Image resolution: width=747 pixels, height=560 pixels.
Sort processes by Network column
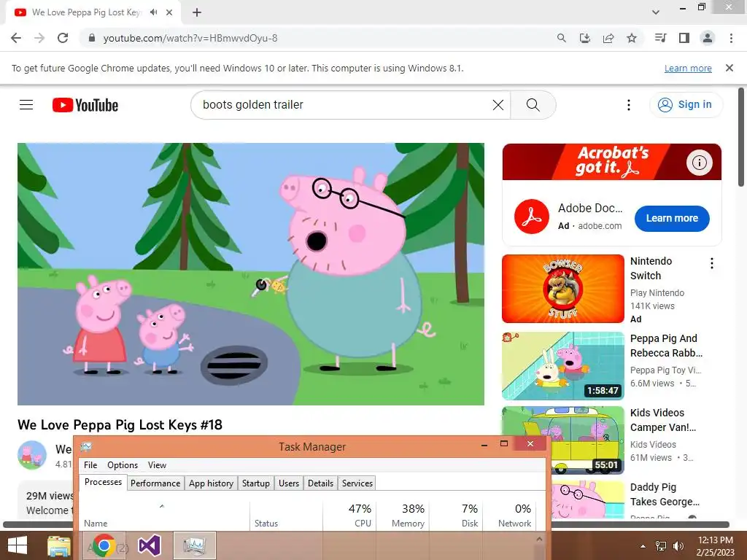point(509,516)
